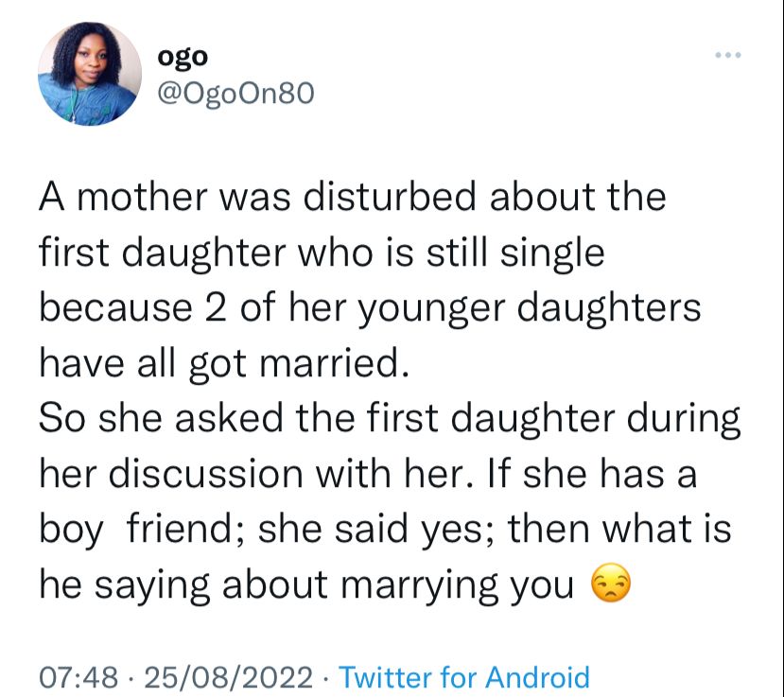Click the line starting 'A mother was disturbed'

(x=352, y=199)
